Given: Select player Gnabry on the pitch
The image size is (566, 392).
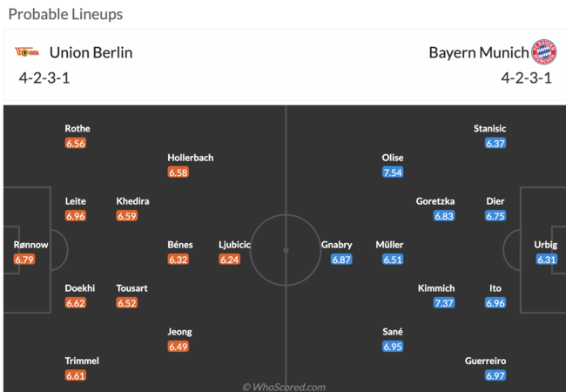Looking at the screenshot, I should click(x=336, y=245).
